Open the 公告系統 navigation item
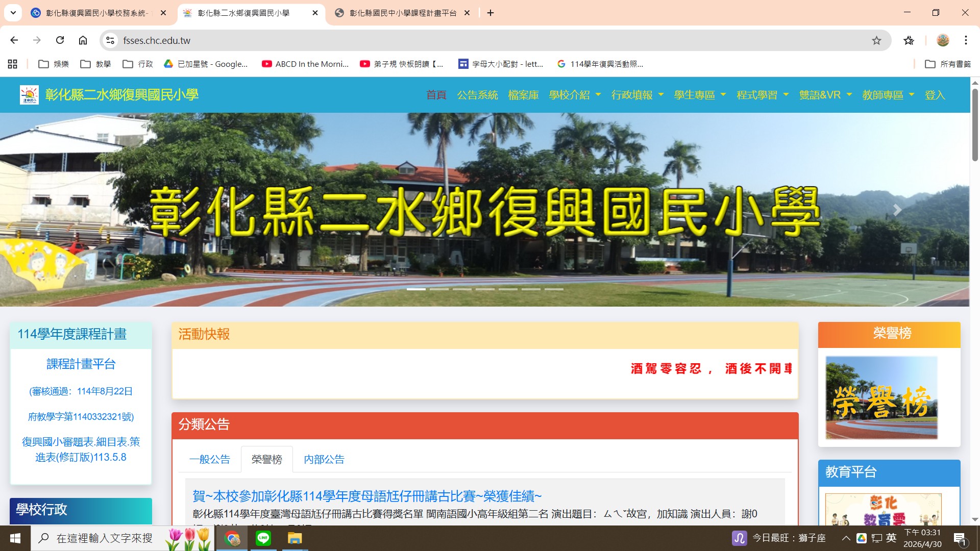 tap(477, 95)
